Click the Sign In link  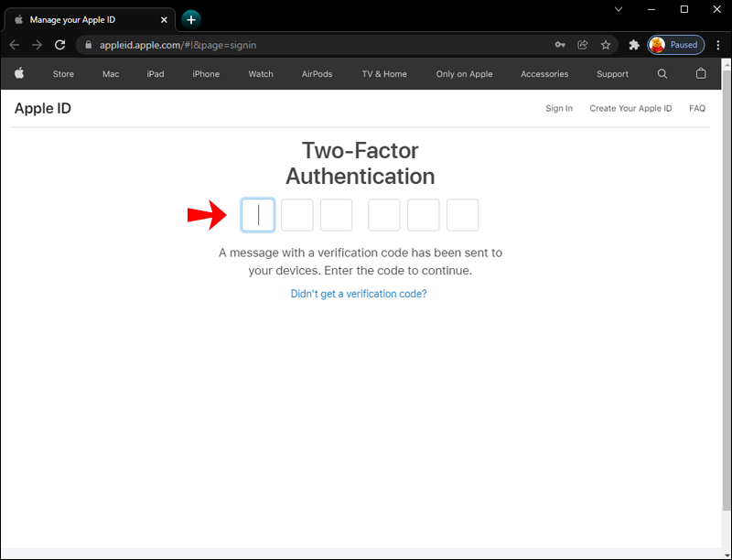point(559,108)
